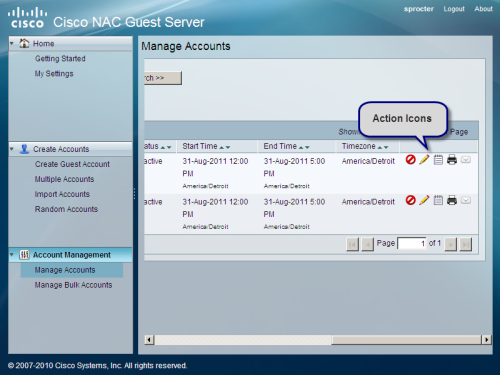Open Random Accounts page
Image resolution: width=500 pixels, height=375 pixels.
[x=66, y=209]
